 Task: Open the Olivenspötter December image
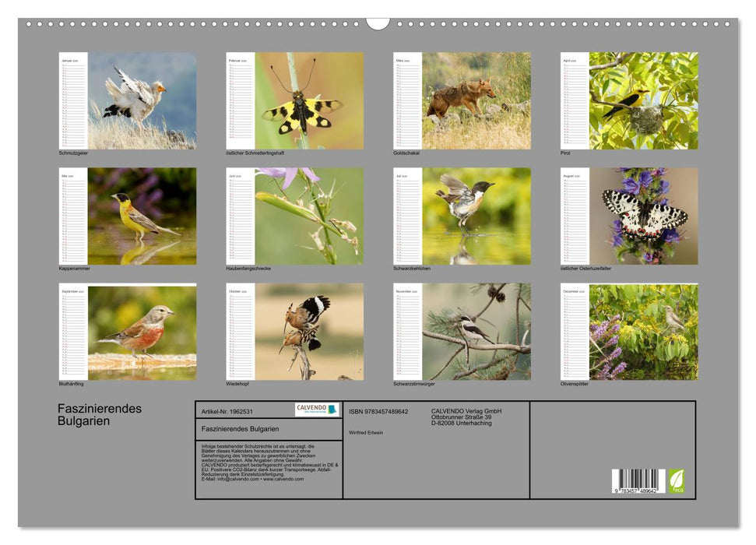(643, 332)
